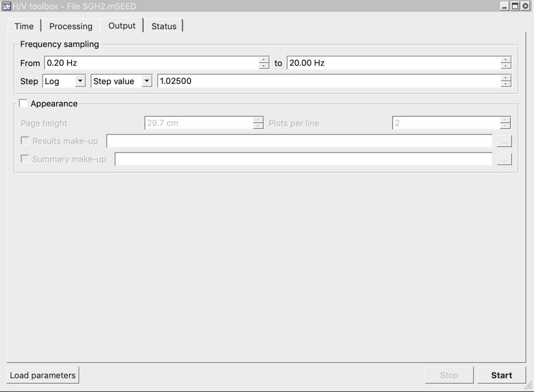The width and height of the screenshot is (534, 392).
Task: Increment the From frequency spinner up arrow
Action: [264, 60]
